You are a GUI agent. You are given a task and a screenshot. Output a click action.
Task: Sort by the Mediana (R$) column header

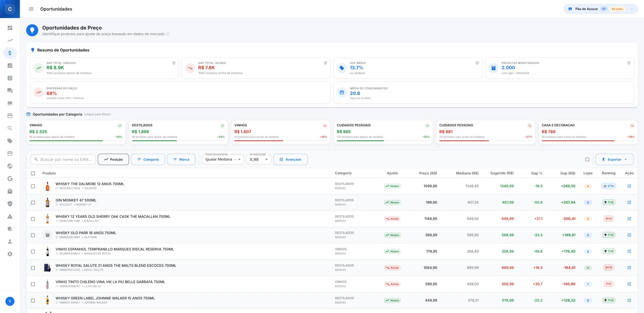point(467,173)
